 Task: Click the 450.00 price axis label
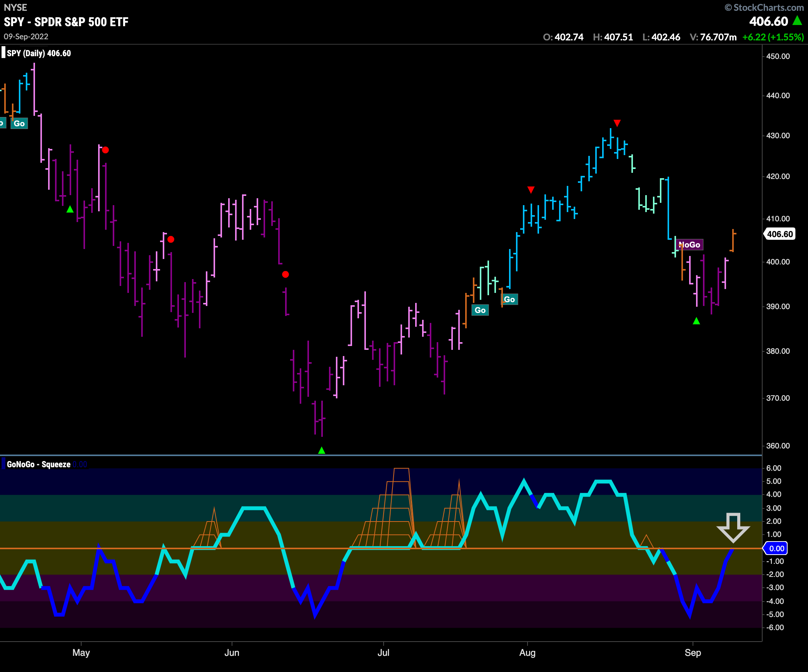pyautogui.click(x=778, y=56)
